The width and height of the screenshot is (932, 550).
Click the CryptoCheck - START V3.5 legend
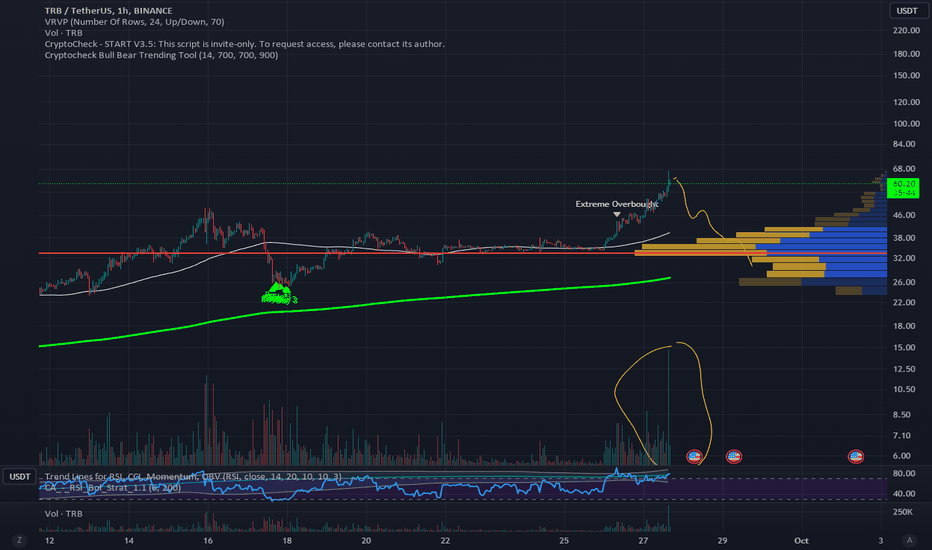pyautogui.click(x=244, y=44)
